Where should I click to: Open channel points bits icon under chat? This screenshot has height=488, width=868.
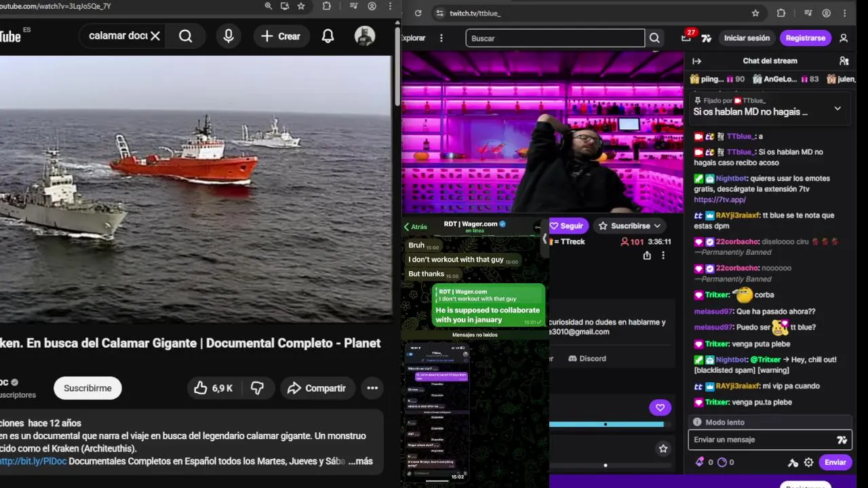point(700,462)
